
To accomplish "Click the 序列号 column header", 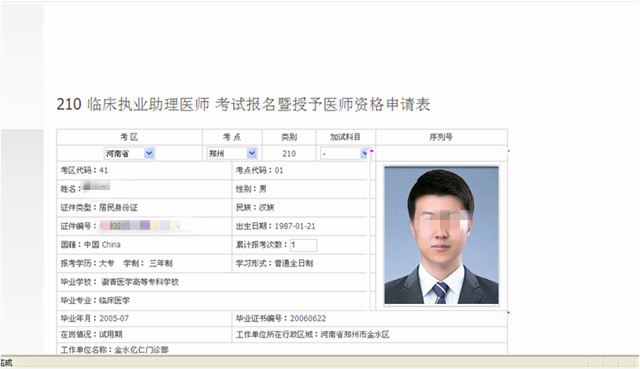I will point(441,137).
